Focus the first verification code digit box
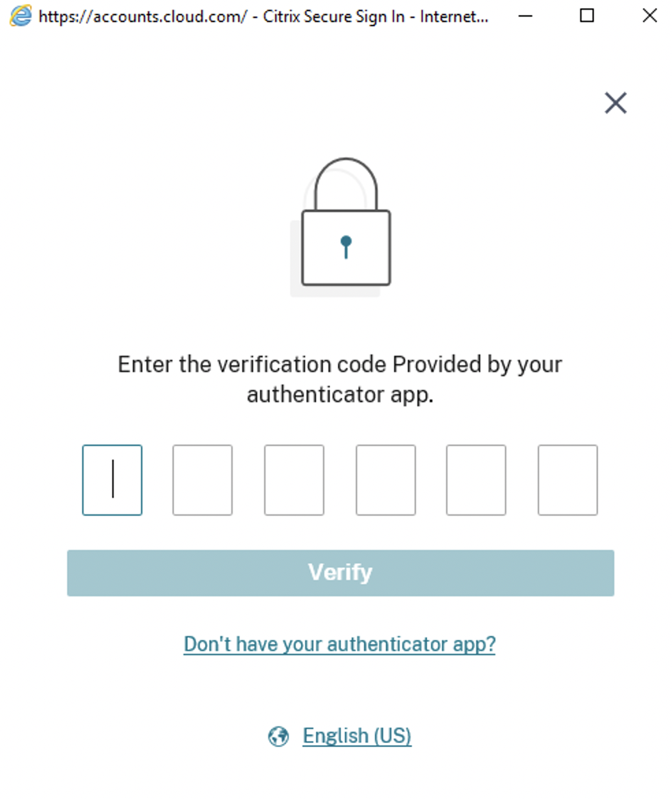The height and width of the screenshot is (799, 672). [112, 480]
